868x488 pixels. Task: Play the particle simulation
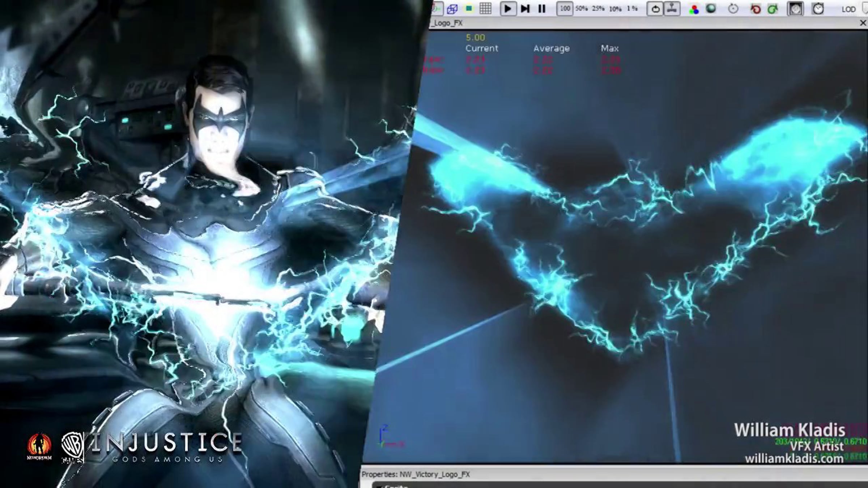coord(508,9)
